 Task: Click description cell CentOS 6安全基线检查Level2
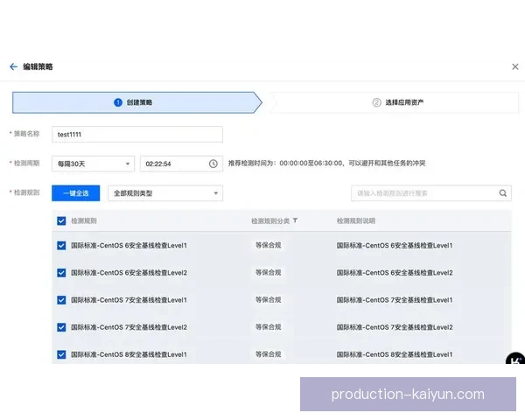tap(395, 273)
